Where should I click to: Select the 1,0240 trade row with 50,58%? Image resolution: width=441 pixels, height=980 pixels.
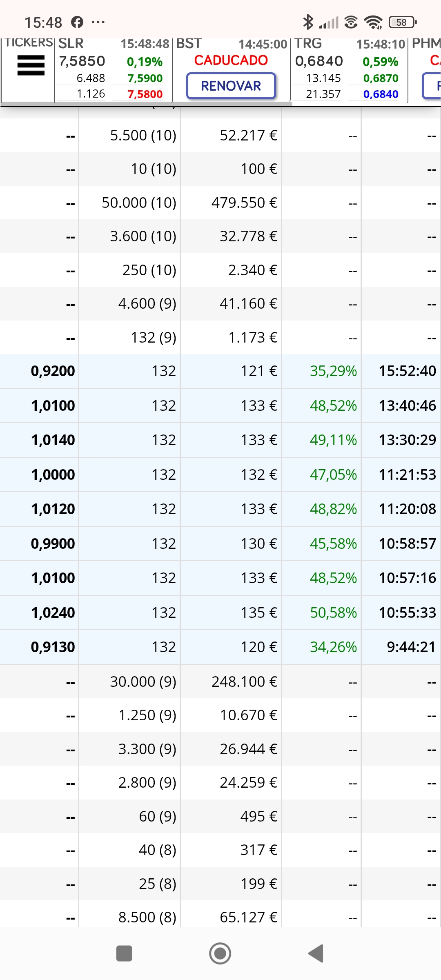(220, 612)
